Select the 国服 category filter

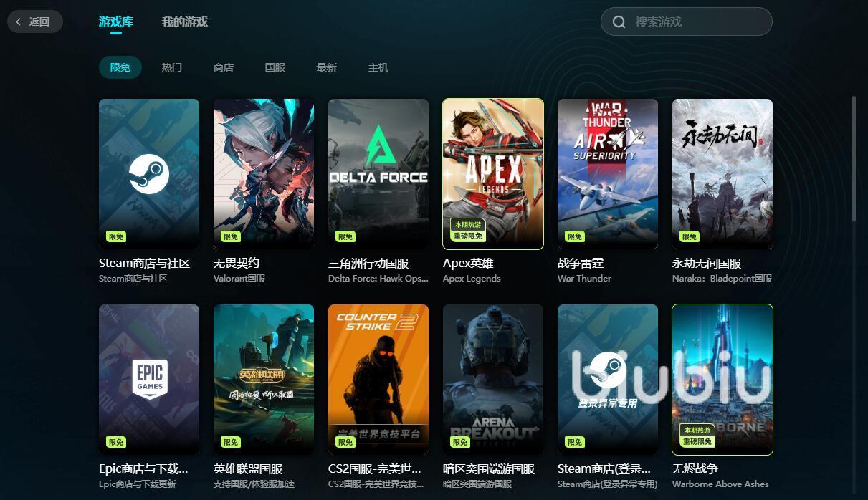pyautogui.click(x=275, y=67)
